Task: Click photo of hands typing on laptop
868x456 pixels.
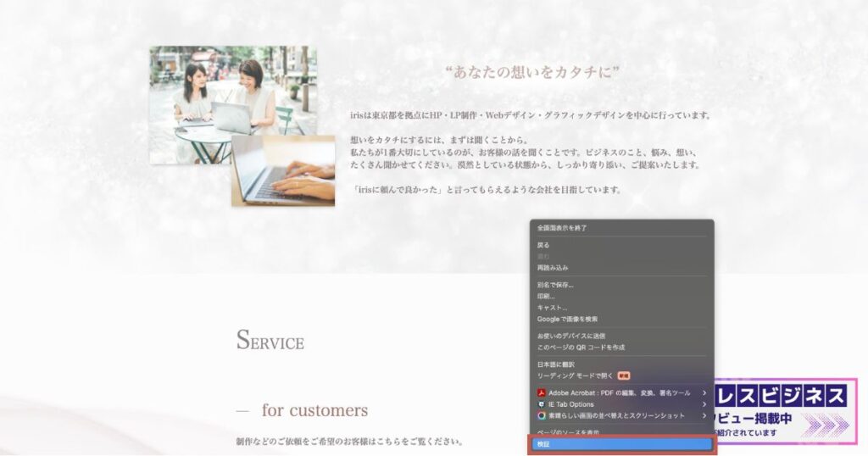Action: (x=283, y=171)
